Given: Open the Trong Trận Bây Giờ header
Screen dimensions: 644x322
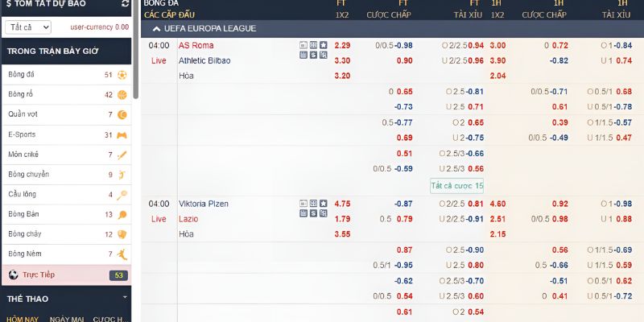Looking at the screenshot, I should click(67, 52).
